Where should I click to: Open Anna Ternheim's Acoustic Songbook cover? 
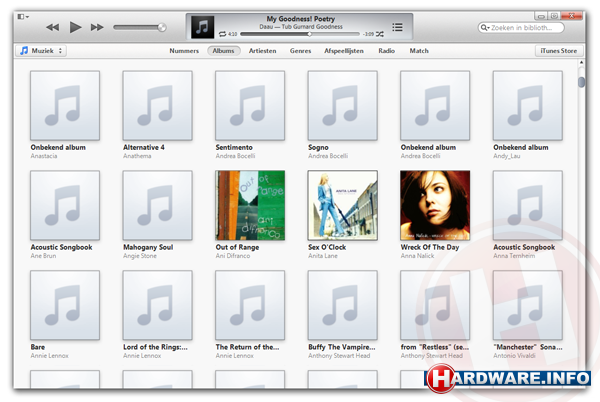click(528, 205)
